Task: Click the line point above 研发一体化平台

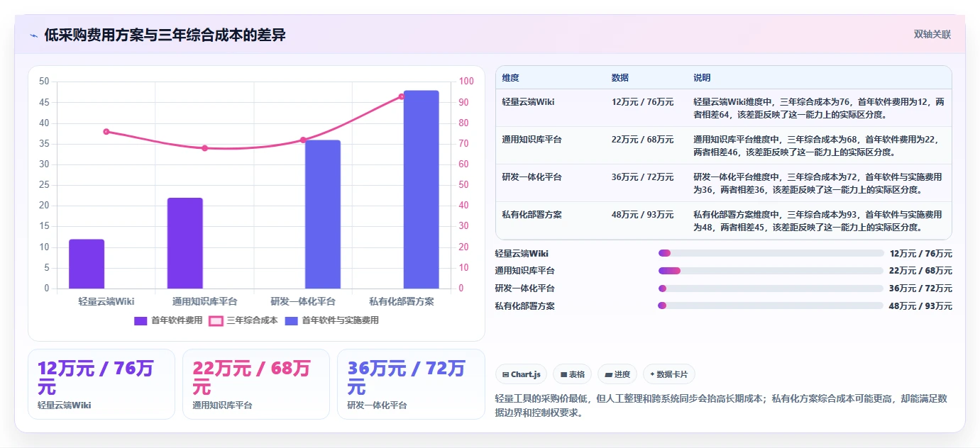Action: tap(303, 140)
